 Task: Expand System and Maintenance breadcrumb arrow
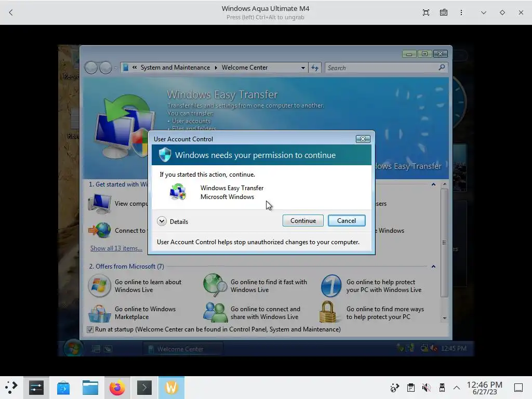coord(216,68)
